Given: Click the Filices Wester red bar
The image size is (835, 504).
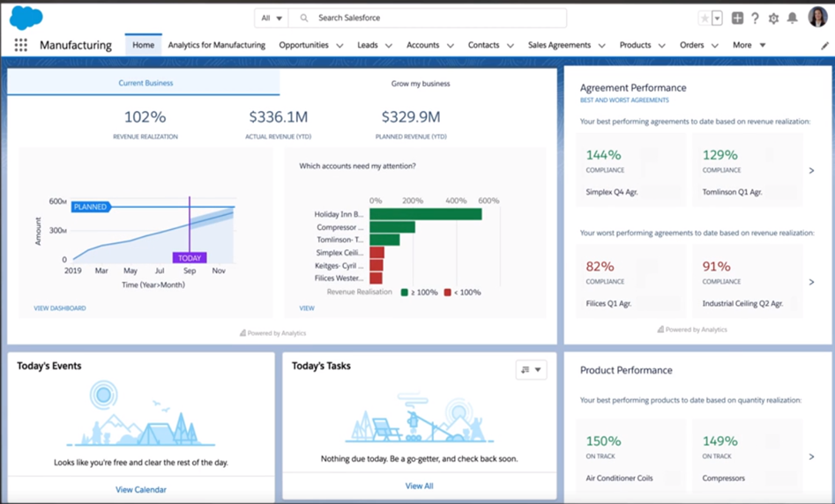Looking at the screenshot, I should point(376,278).
